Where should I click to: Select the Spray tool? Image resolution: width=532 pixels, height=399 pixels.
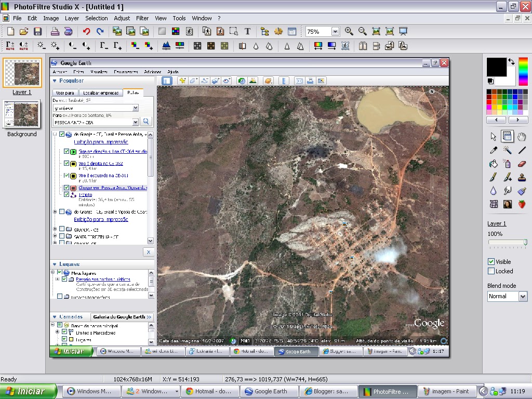508,164
